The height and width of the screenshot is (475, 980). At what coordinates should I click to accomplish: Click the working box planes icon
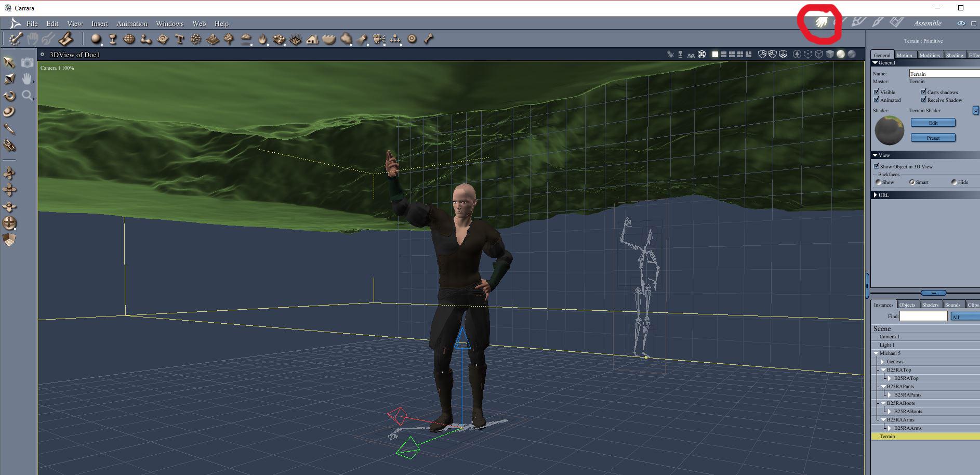(x=9, y=240)
